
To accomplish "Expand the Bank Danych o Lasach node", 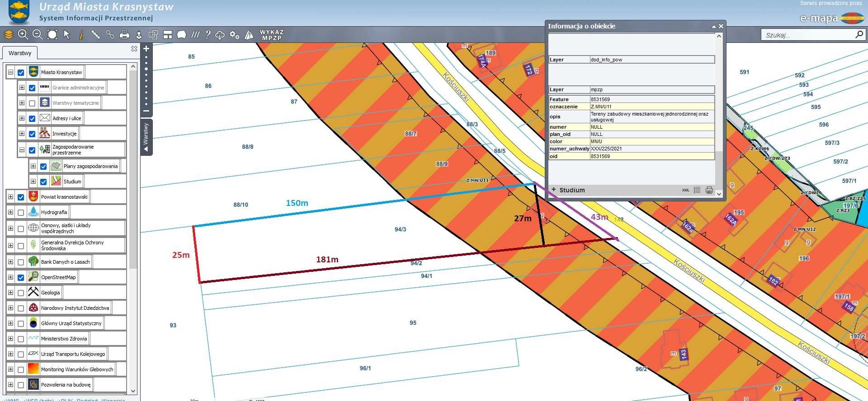I will coord(10,262).
